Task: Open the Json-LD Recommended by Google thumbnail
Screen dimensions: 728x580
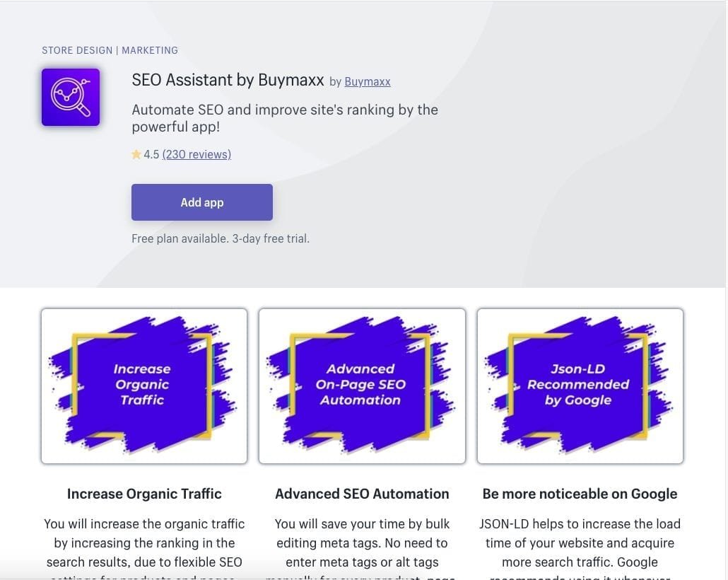Action: click(x=580, y=385)
